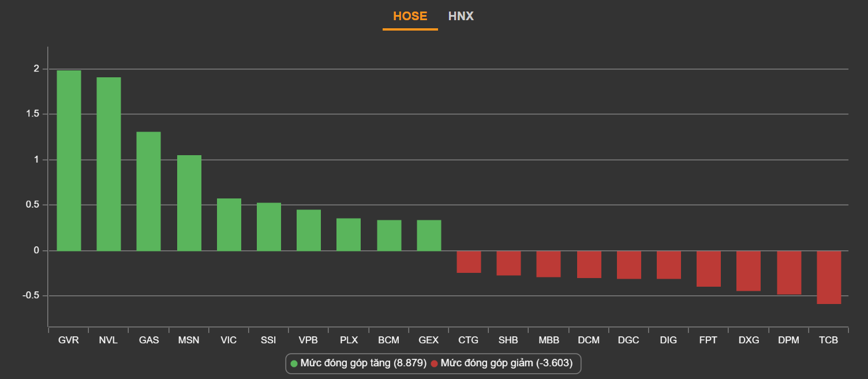The width and height of the screenshot is (868, 379).
Task: Click the NVL green bar
Action: (x=108, y=164)
